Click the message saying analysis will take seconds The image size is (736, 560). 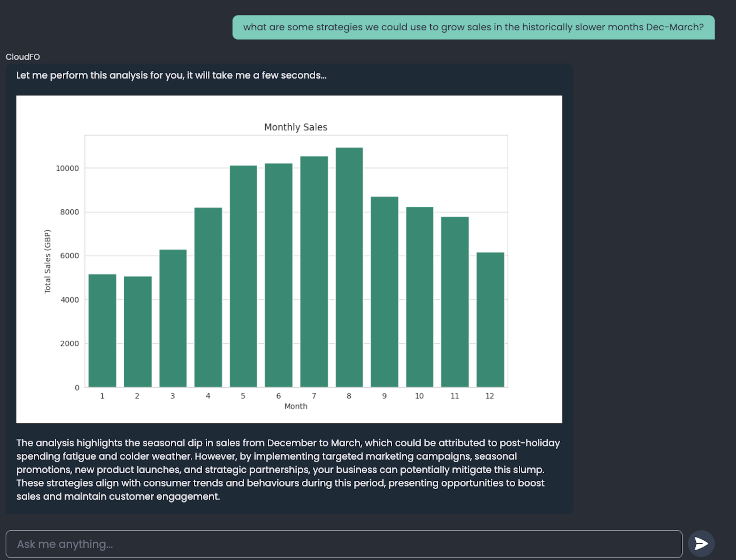[172, 75]
